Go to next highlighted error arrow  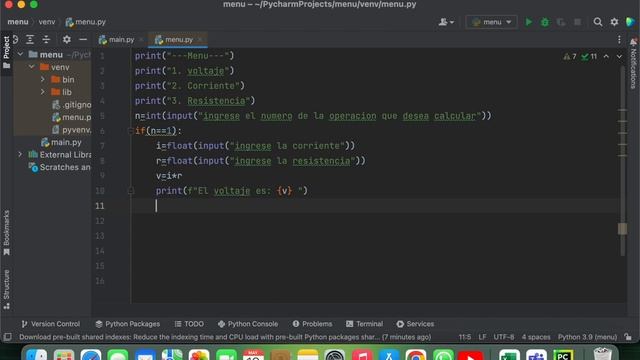pos(619,56)
